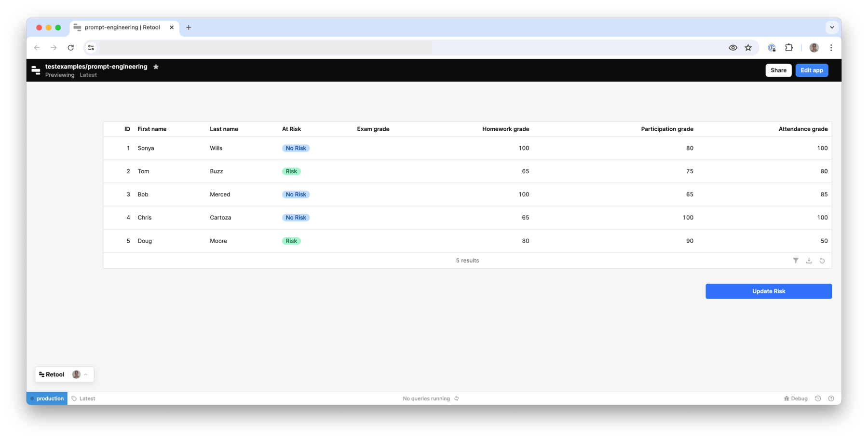This screenshot has width=868, height=440.
Task: Click the Retool logo in app header
Action: 36,70
